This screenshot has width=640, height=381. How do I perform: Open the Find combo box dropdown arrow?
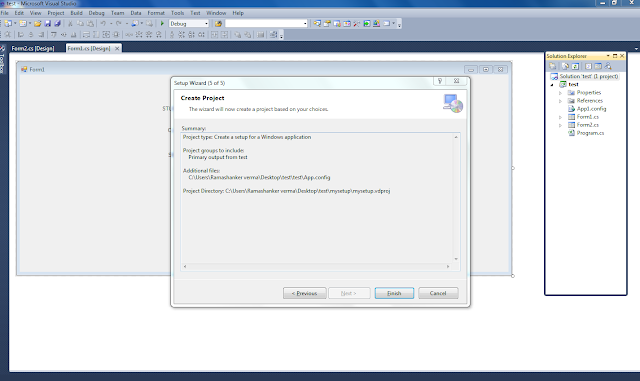tap(305, 24)
